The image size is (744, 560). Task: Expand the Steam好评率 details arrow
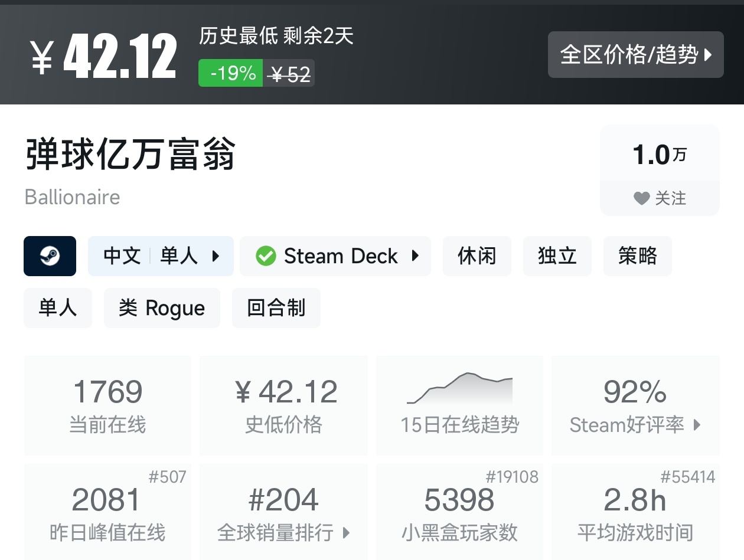pyautogui.click(x=697, y=425)
